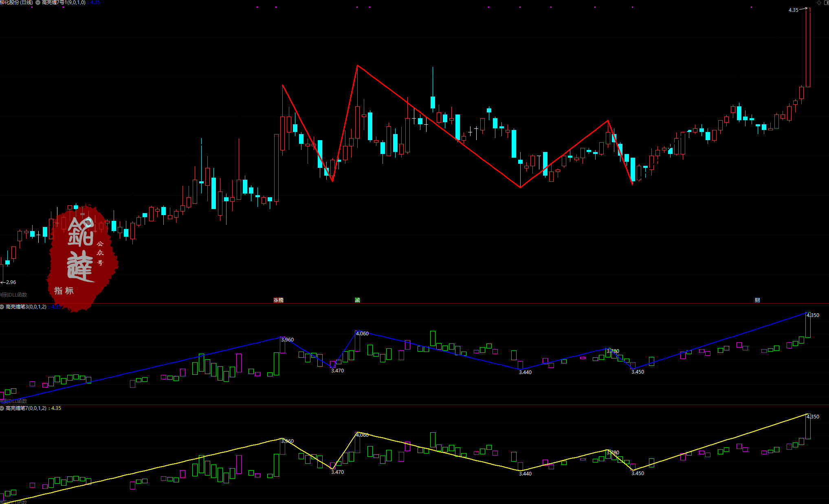Click the 4.060 peak label in blue chart

(x=362, y=334)
